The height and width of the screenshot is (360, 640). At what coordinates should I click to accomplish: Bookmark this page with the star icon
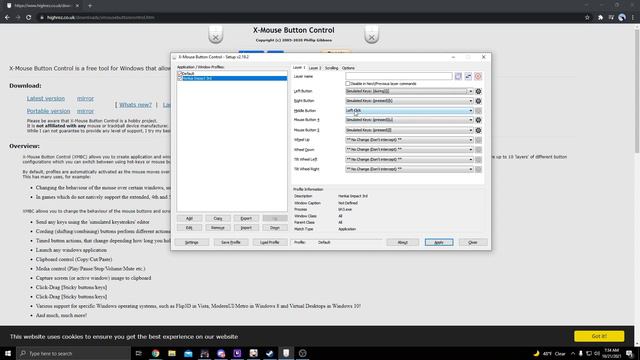point(587,18)
